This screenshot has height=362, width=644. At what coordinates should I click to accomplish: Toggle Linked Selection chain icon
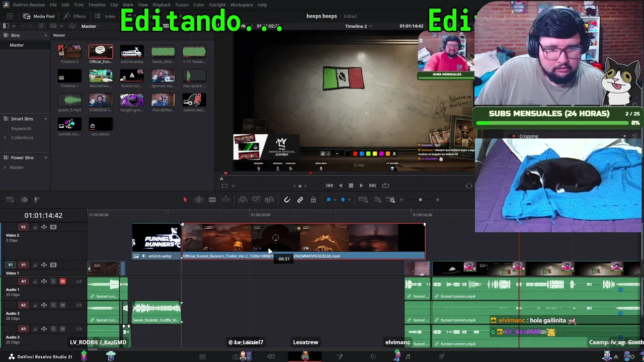pyautogui.click(x=300, y=200)
